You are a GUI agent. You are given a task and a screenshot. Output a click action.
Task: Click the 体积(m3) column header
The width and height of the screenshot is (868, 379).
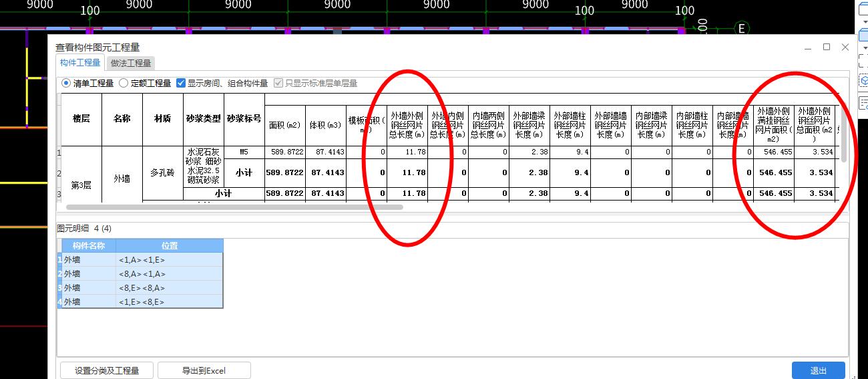(x=326, y=125)
